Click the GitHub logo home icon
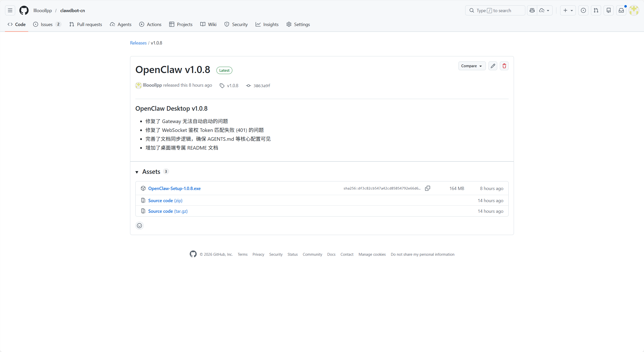The image size is (644, 352). pos(24,10)
